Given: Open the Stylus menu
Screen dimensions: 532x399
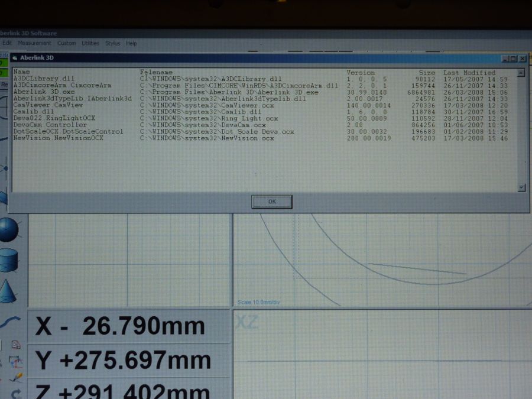Looking at the screenshot, I should pyautogui.click(x=113, y=43).
